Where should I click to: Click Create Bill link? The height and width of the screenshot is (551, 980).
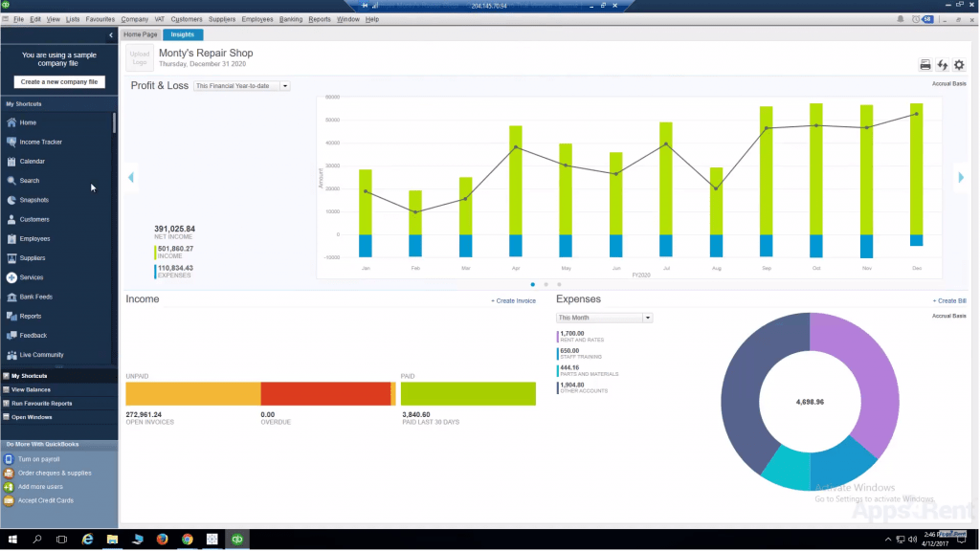(x=949, y=300)
